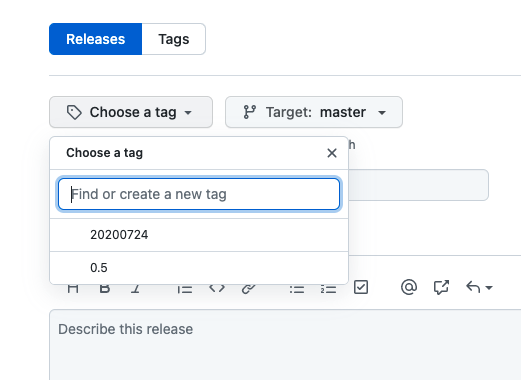
Task: Insert a quote from toolbar
Action: pos(185,289)
